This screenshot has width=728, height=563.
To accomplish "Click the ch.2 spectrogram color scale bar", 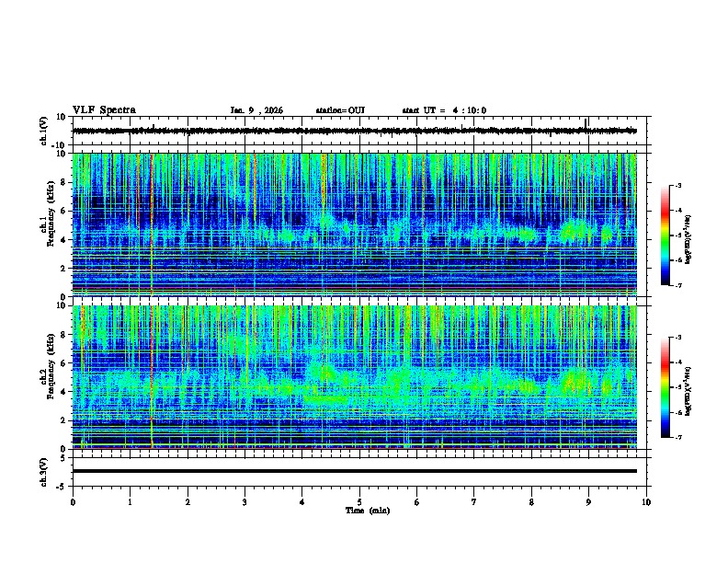I will coord(665,387).
